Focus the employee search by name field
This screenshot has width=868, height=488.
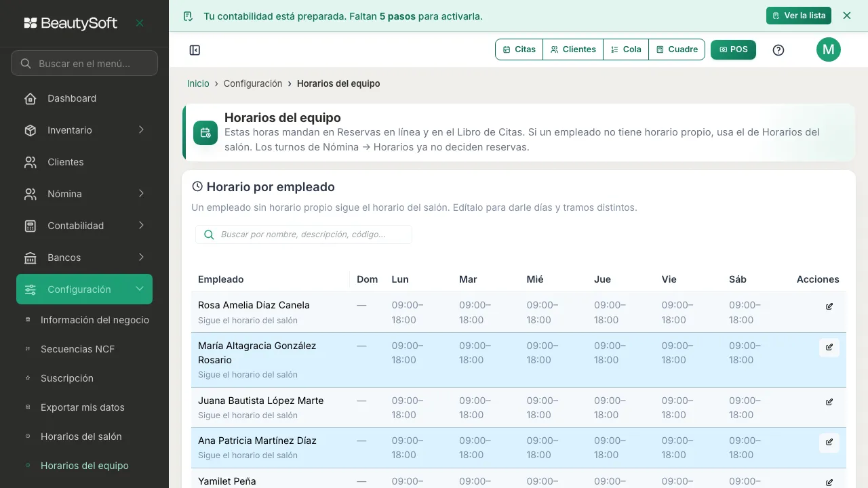(x=304, y=235)
